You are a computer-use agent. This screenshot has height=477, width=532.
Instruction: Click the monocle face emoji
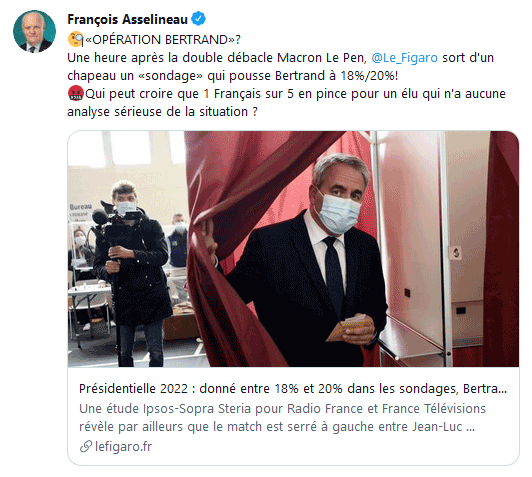click(x=75, y=39)
